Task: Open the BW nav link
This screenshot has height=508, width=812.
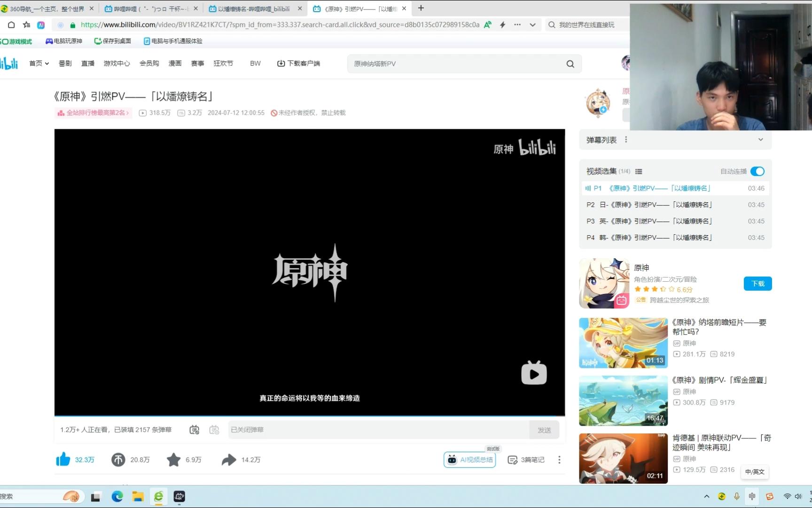Action: point(255,63)
